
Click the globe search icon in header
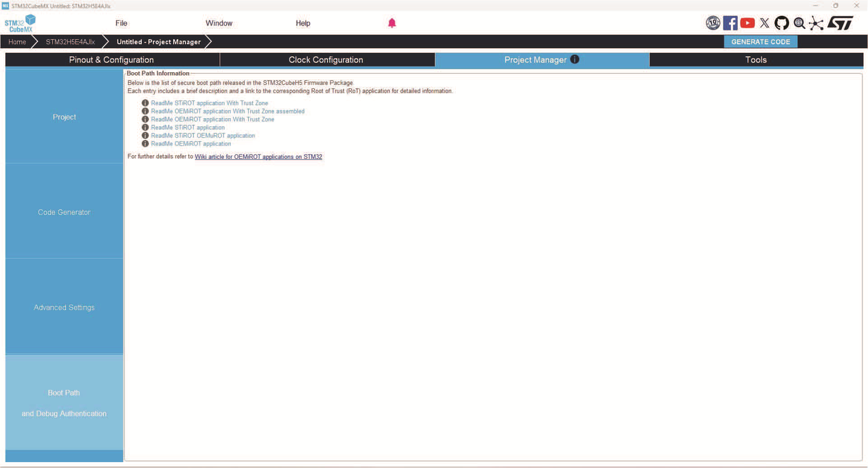tap(799, 23)
